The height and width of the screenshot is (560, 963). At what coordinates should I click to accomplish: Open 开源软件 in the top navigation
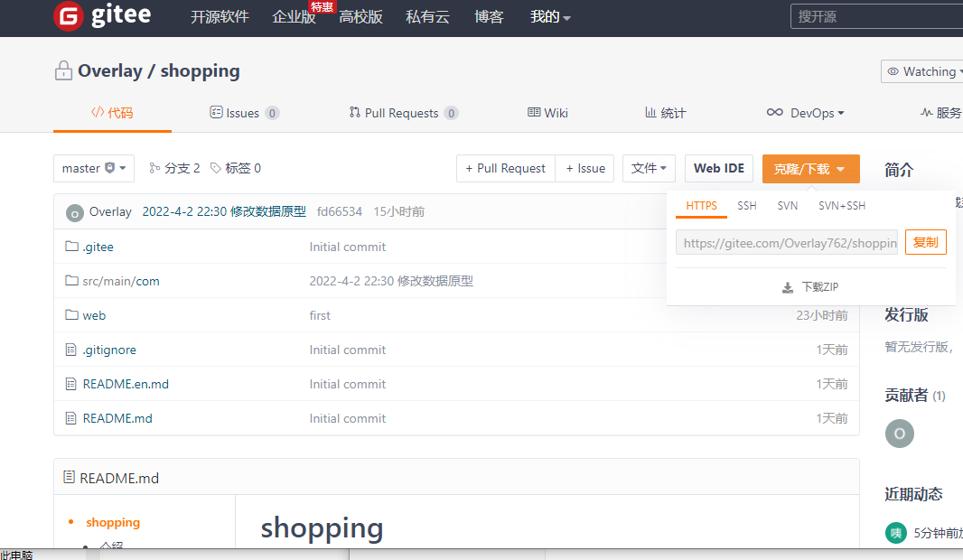220,16
